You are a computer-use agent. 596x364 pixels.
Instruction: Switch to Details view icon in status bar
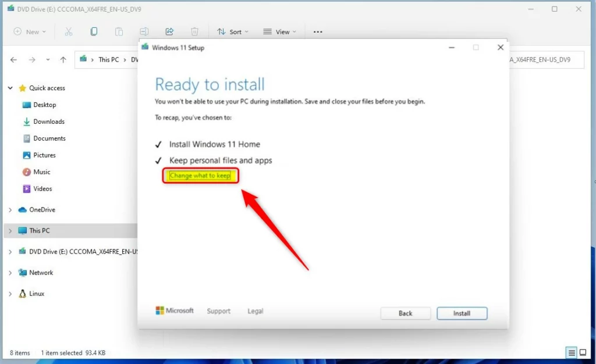[572, 352]
